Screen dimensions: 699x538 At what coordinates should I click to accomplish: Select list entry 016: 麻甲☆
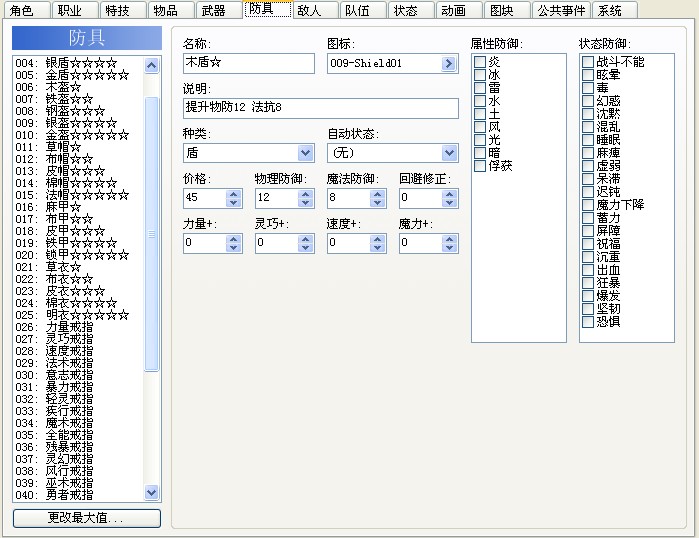click(x=78, y=207)
